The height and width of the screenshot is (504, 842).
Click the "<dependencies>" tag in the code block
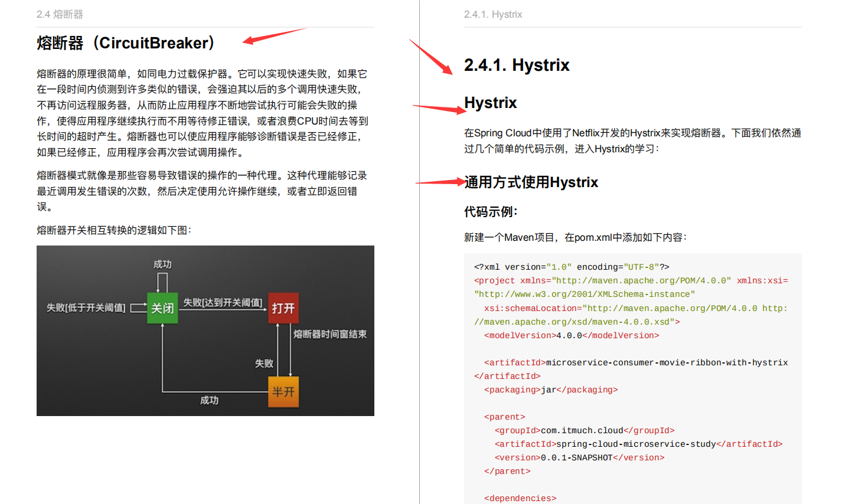(520, 498)
